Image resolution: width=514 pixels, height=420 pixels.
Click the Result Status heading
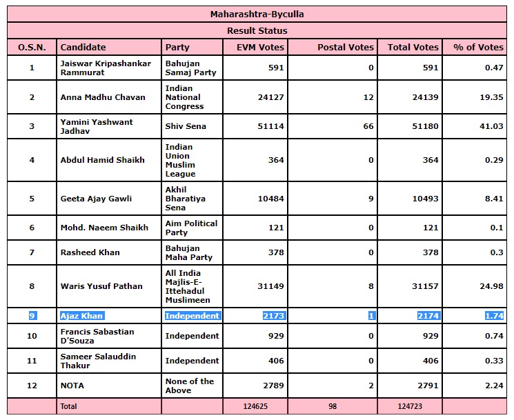[257, 30]
